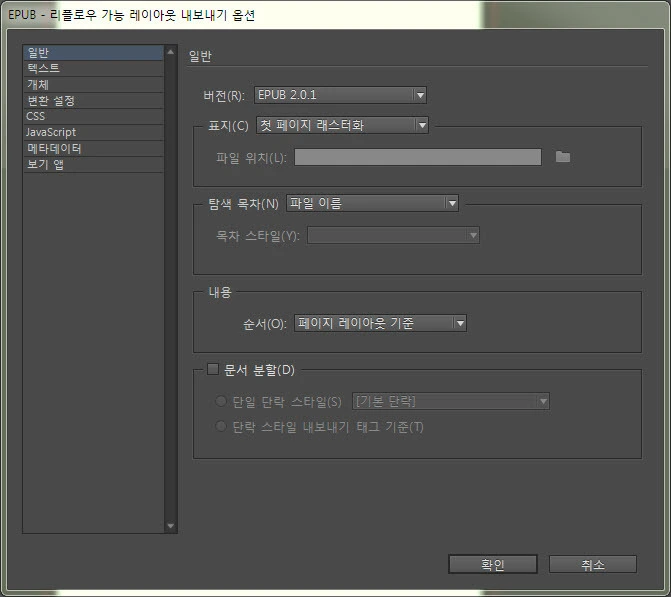This screenshot has width=671, height=597.
Task: Click the folder browse icon for 파일 위치
Action: pos(563,157)
